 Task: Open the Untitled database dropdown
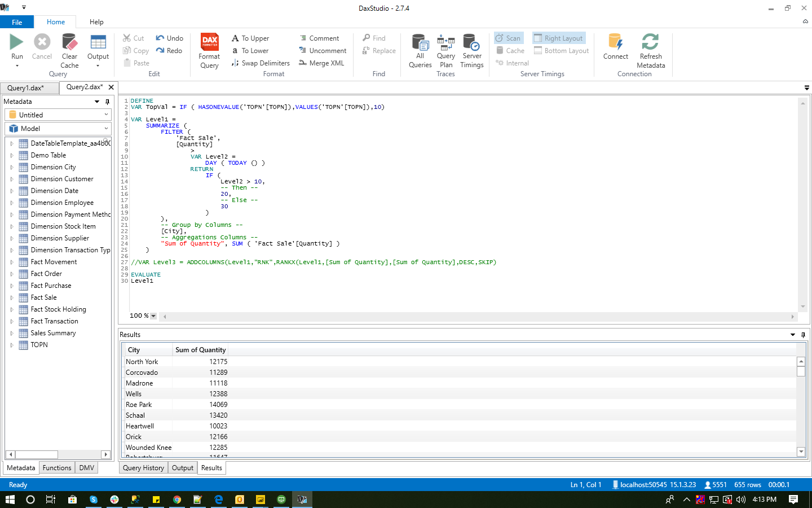(58, 115)
